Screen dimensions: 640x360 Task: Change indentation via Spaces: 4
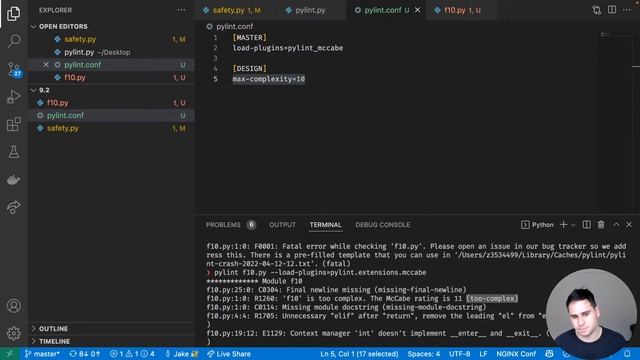424,354
